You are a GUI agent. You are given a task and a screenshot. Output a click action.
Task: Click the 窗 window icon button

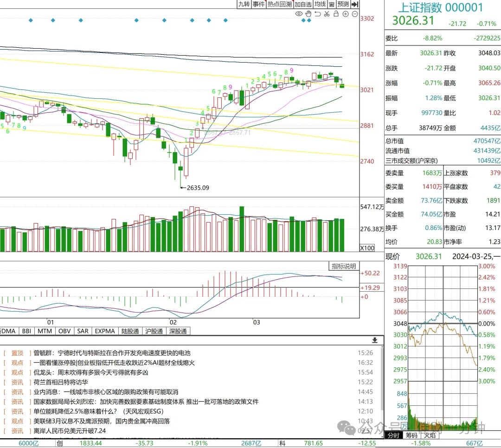[332, 4]
